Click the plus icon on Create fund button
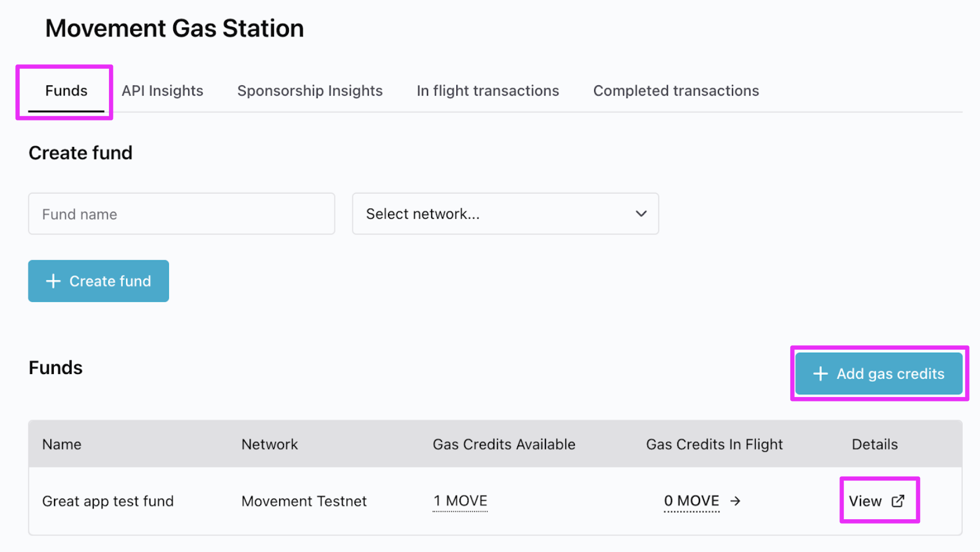Screen dimensions: 980x552 pos(53,281)
